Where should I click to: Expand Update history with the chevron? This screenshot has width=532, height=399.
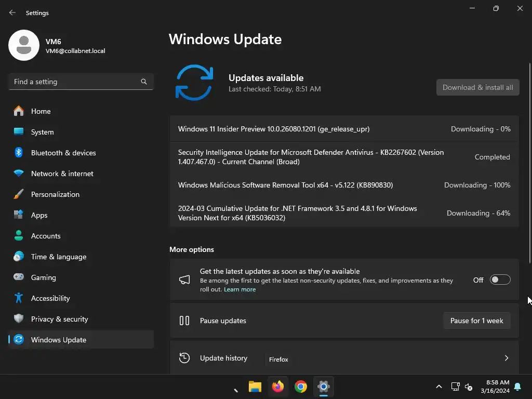[x=507, y=358]
